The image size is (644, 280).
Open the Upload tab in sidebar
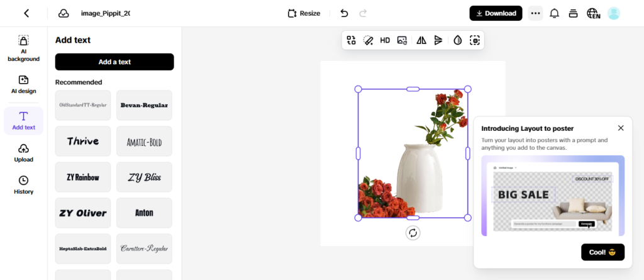23,152
